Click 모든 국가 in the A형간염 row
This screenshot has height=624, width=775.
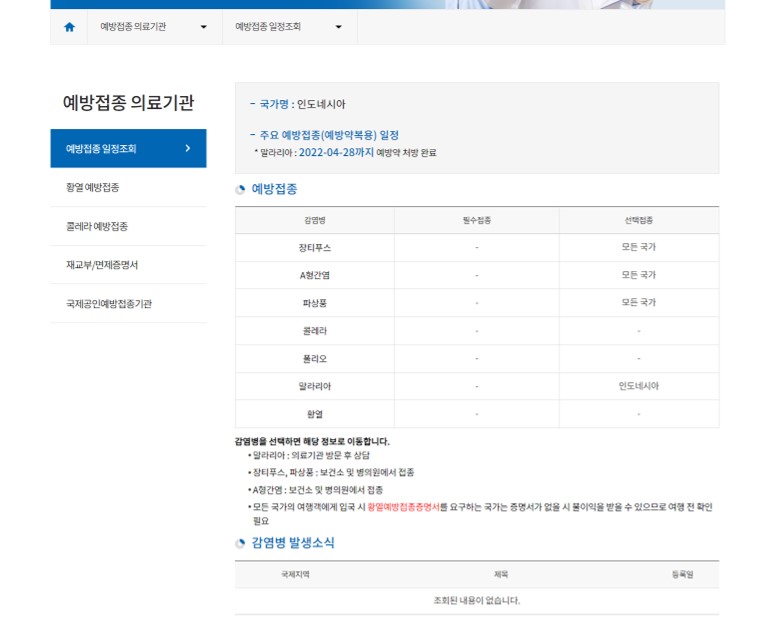[x=639, y=274]
